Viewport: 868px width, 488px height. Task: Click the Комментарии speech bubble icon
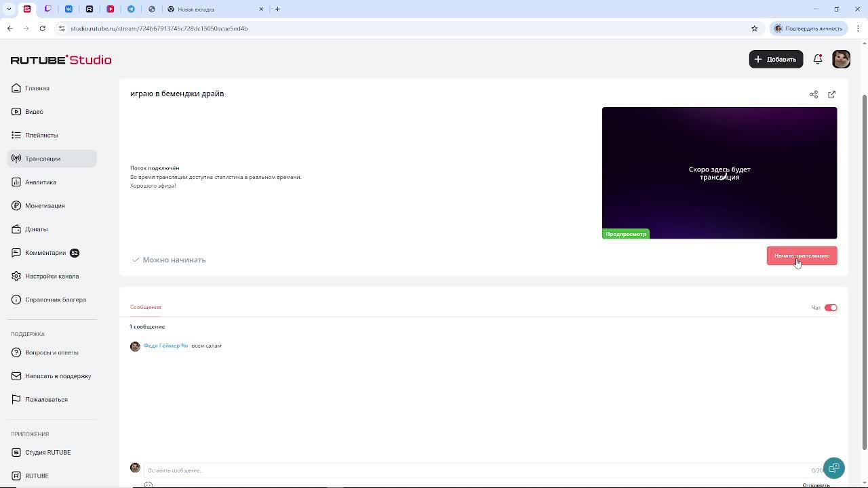coord(16,253)
